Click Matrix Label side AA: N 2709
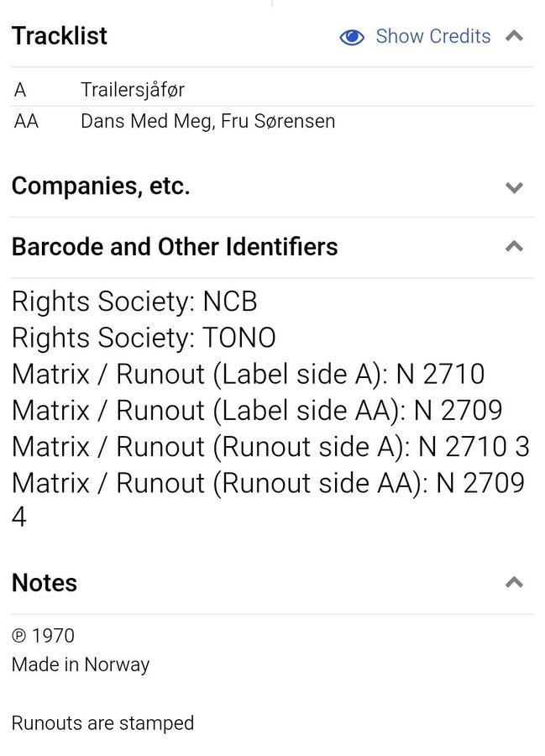 (257, 410)
